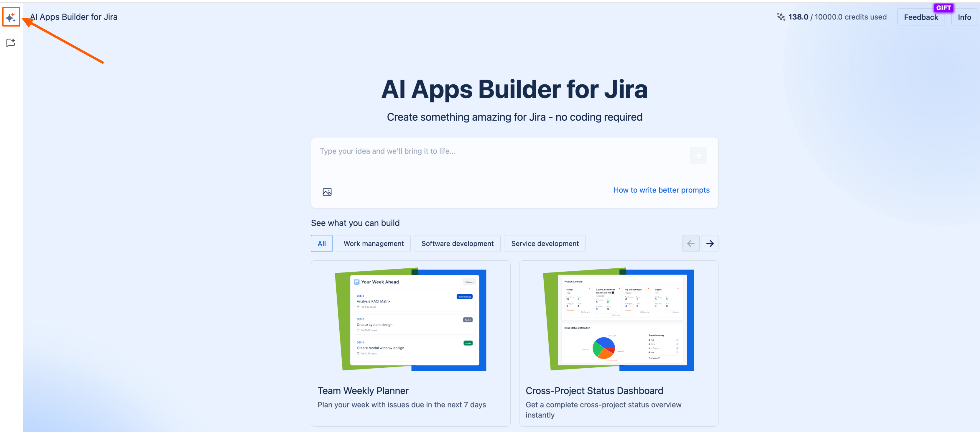Viewport: 980px width, 432px height.
Task: Submit the prompt with arrow button
Action: (x=698, y=155)
